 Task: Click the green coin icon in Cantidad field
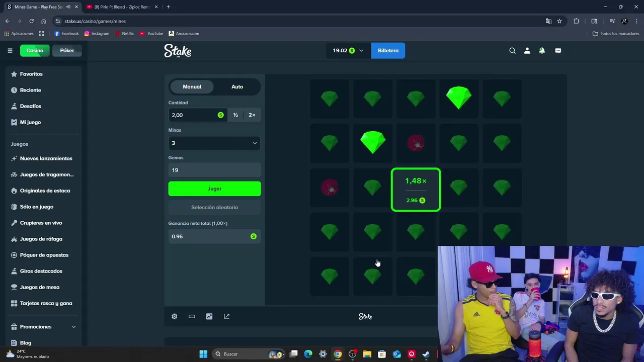coord(220,115)
